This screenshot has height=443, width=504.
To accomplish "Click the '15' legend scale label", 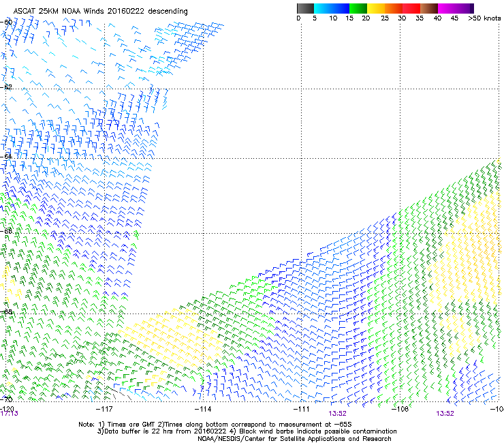I will 349,18.
